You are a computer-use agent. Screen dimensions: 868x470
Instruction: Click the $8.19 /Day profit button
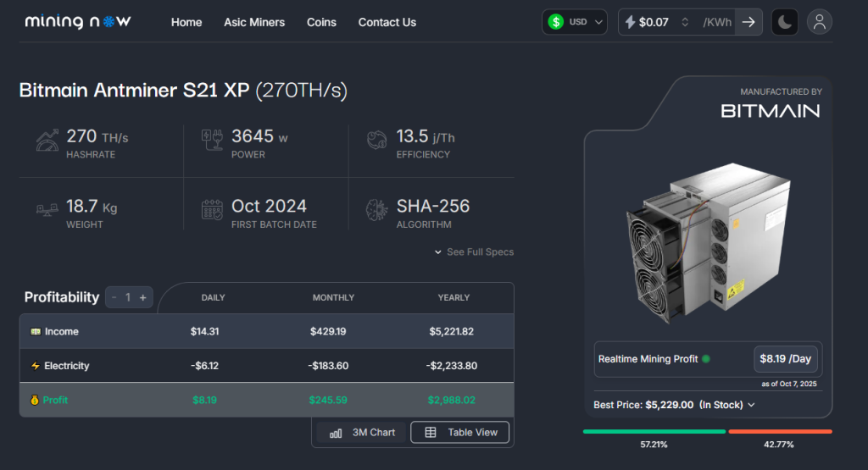pyautogui.click(x=785, y=359)
